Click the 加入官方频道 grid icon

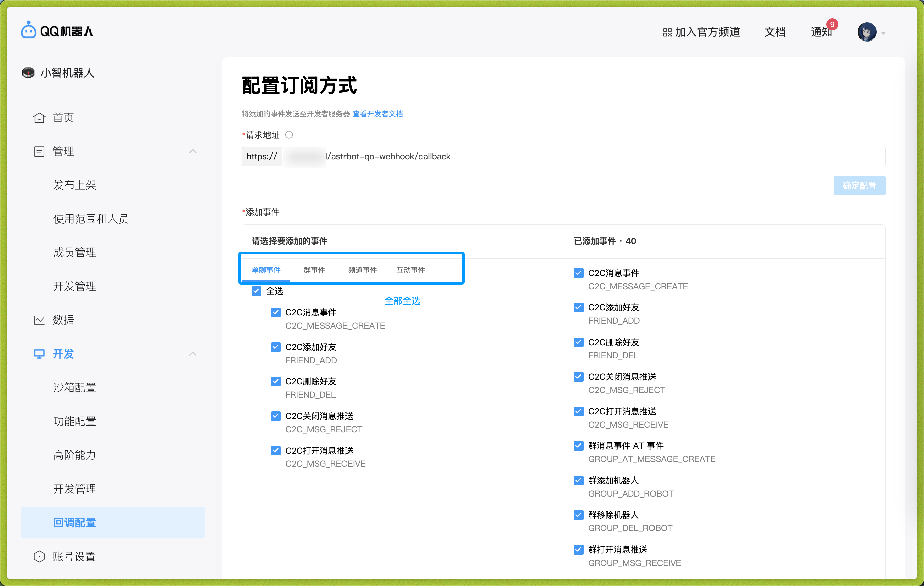click(667, 32)
